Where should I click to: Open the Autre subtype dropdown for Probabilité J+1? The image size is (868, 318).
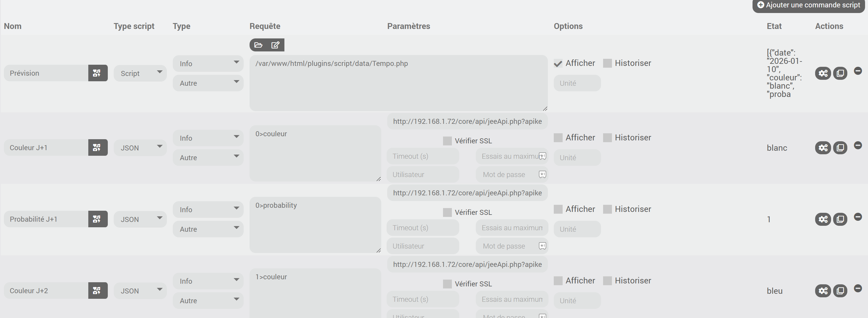pyautogui.click(x=208, y=229)
